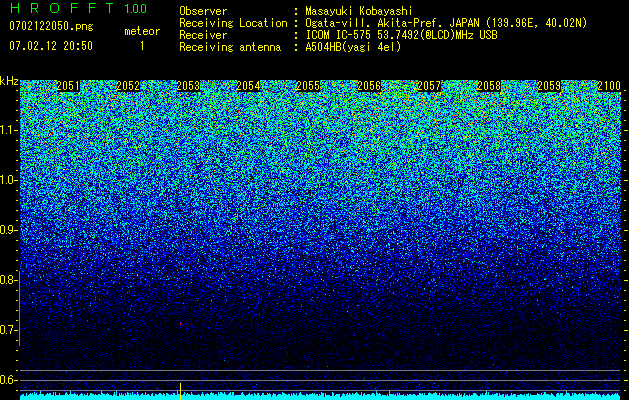The height and width of the screenshot is (400, 629).
Task: Click the yellow meteor marker on the signal strip
Action: 181,391
